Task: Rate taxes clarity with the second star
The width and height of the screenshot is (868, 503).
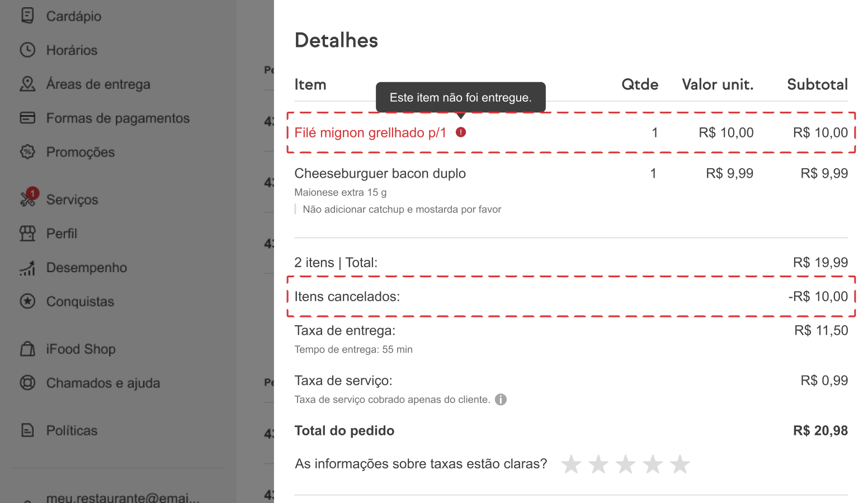Action: [598, 464]
